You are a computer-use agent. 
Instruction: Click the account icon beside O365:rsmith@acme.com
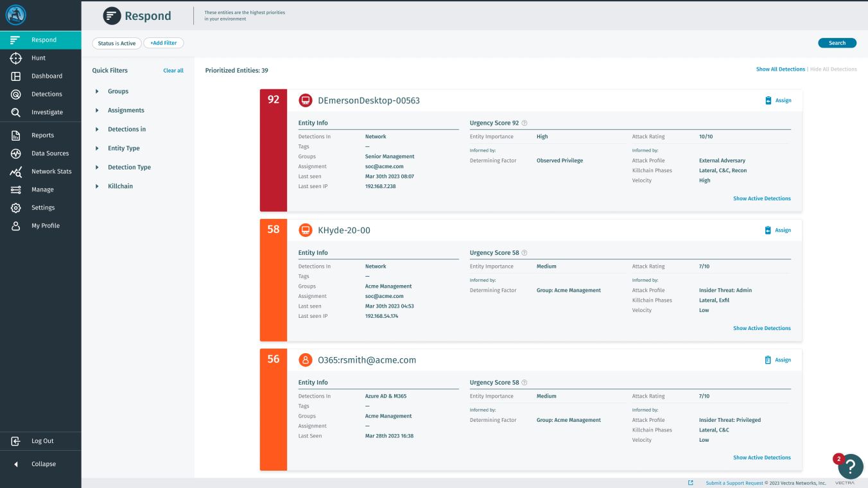pos(305,360)
